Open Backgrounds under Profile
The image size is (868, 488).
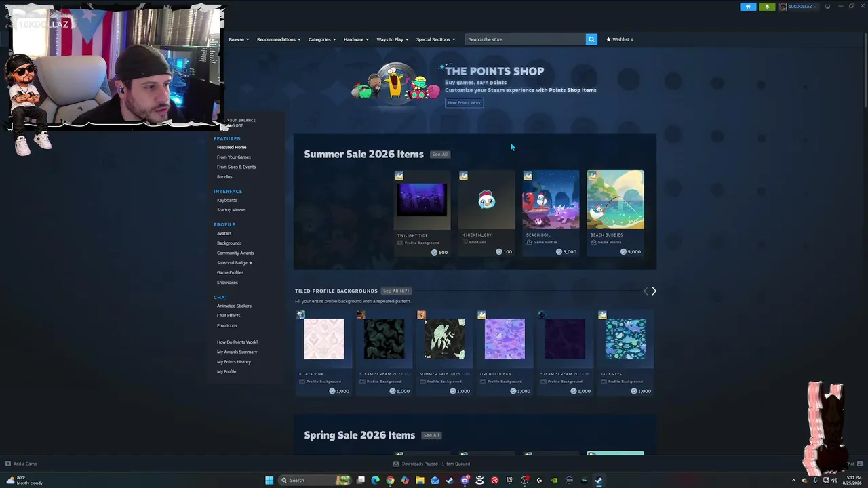click(x=229, y=243)
